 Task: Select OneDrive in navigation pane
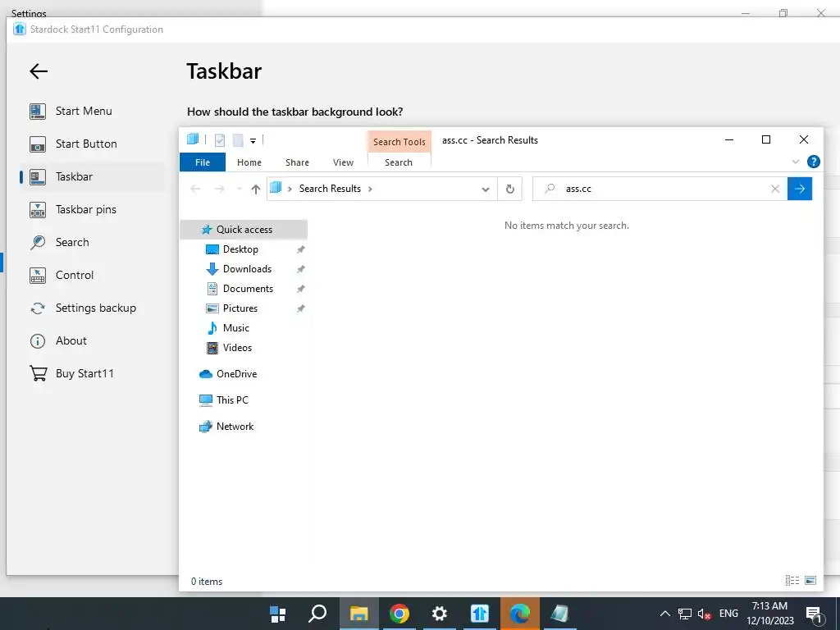click(236, 374)
